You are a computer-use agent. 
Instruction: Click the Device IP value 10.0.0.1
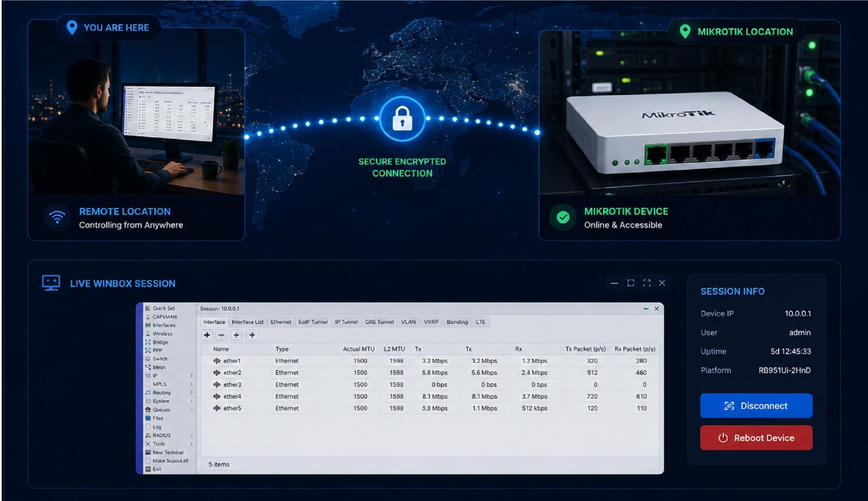798,313
